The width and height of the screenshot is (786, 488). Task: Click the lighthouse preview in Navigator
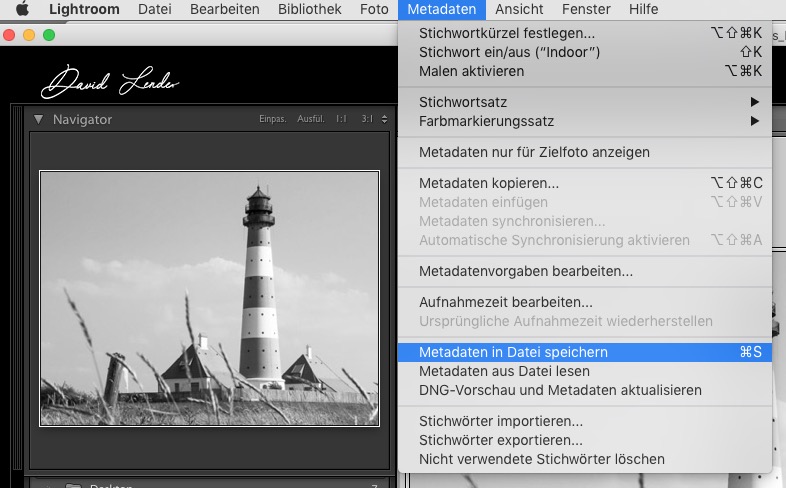pyautogui.click(x=210, y=299)
